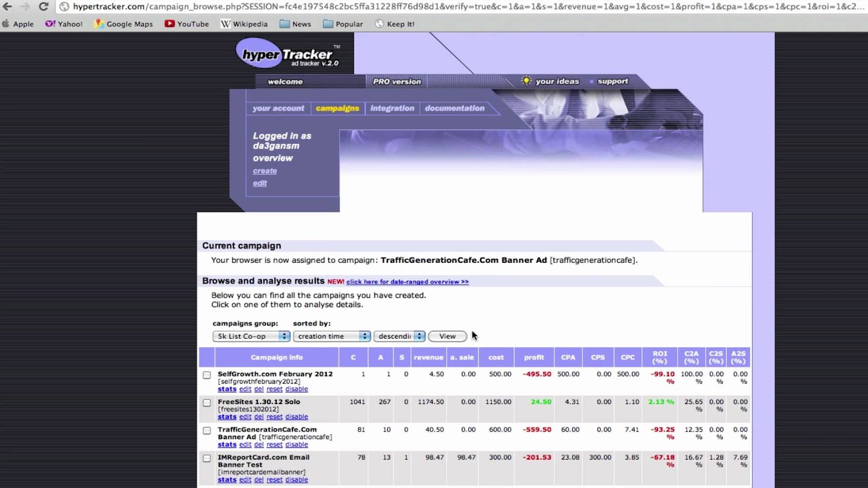Viewport: 868px width, 488px height.
Task: Check the TrafficGenerationCafe.Com Banner Ad checkbox
Action: (x=207, y=430)
